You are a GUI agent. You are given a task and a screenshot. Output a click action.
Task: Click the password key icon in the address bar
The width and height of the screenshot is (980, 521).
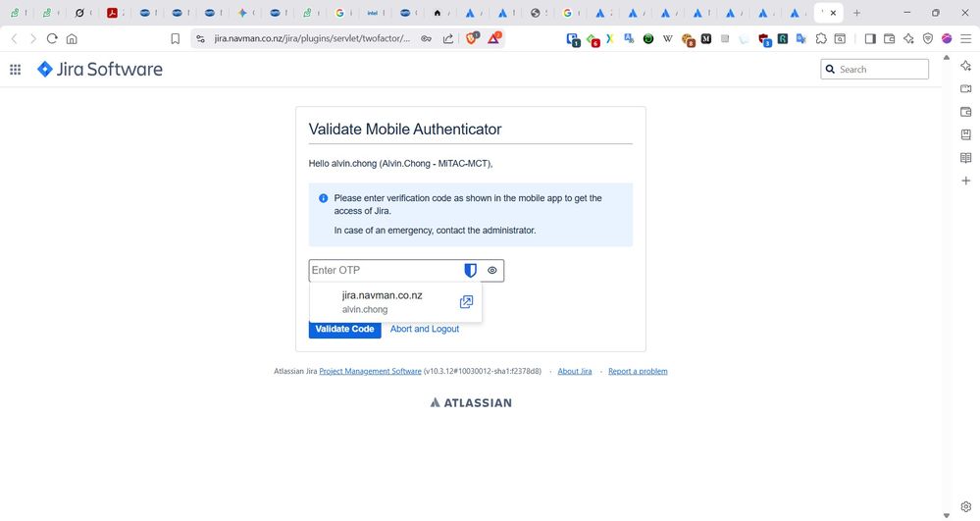[x=427, y=39]
